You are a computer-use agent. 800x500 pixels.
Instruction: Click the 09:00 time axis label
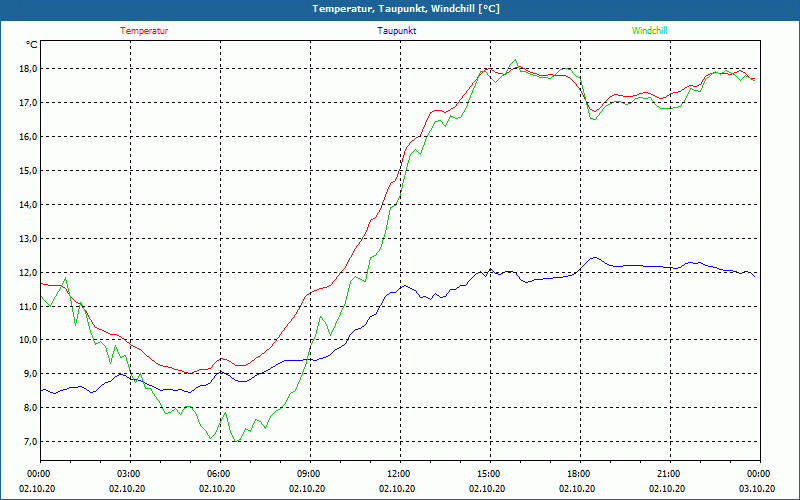(x=310, y=474)
